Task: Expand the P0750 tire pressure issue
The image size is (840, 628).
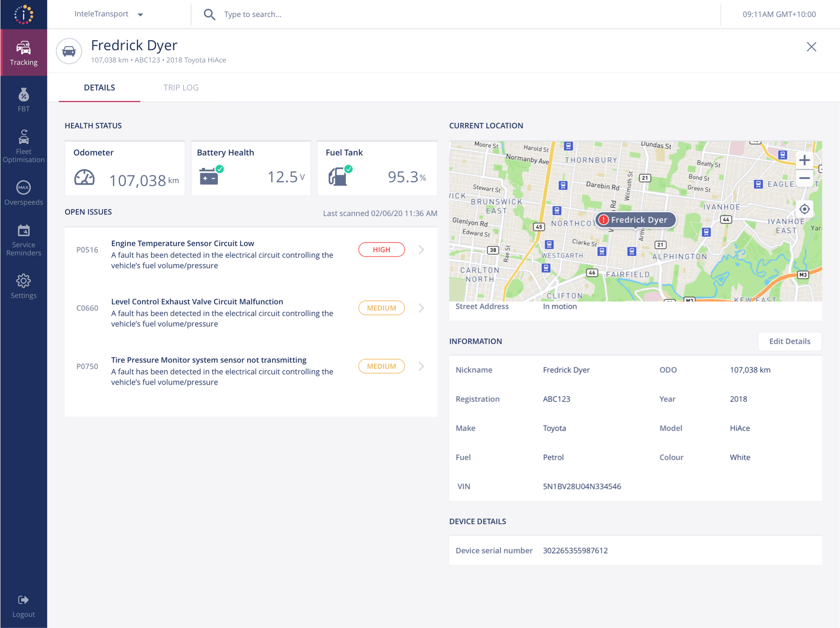Action: (421, 366)
